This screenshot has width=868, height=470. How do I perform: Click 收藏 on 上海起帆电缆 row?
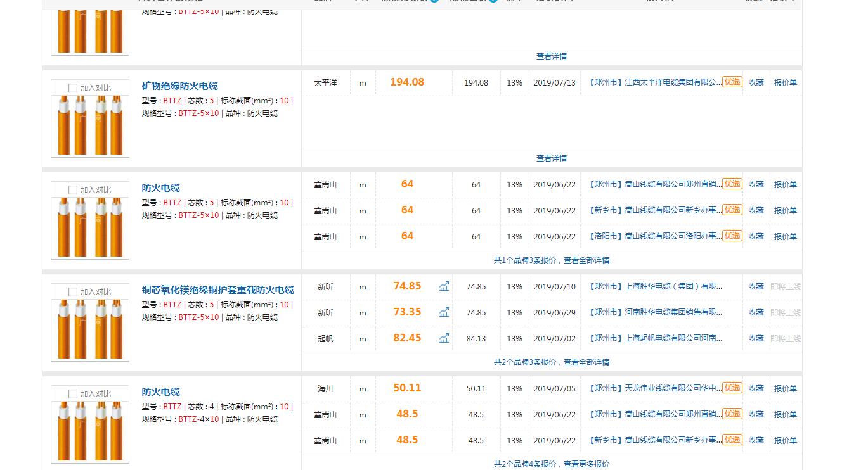[x=756, y=338]
